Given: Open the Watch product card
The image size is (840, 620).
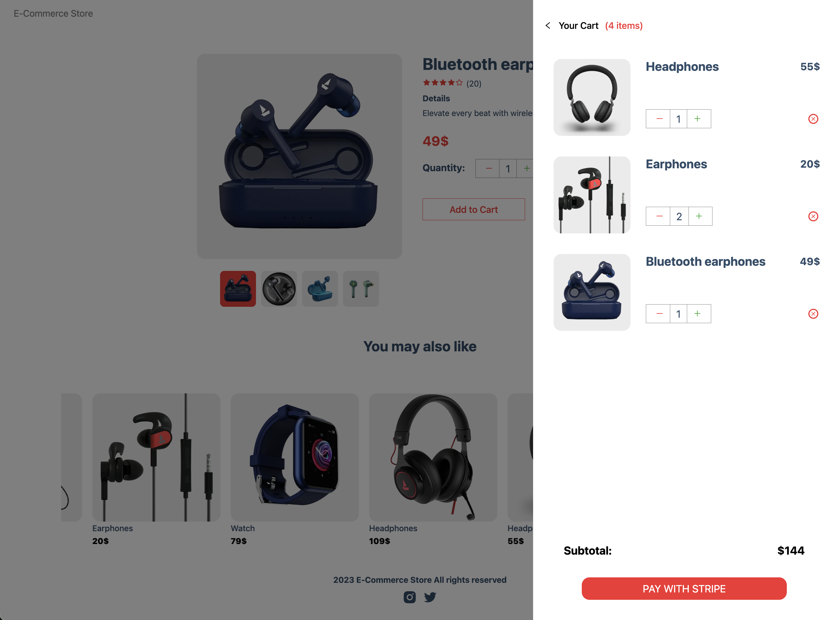Looking at the screenshot, I should coord(295,469).
